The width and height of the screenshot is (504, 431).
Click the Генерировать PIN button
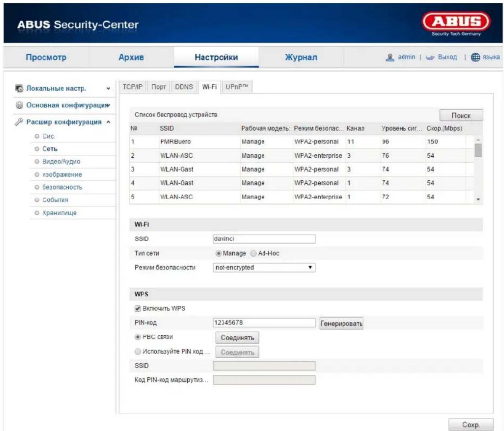click(x=341, y=323)
